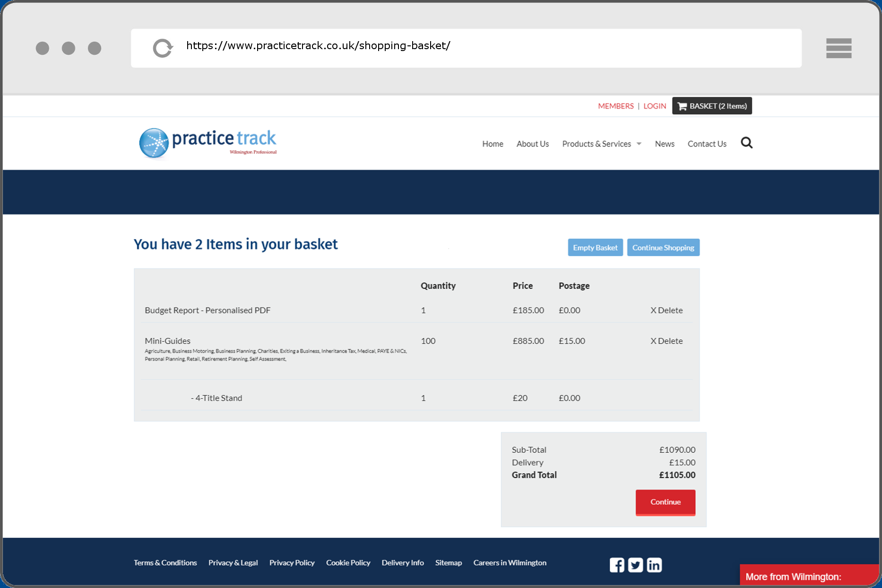This screenshot has height=588, width=882.
Task: Click the browser reload icon
Action: 163,48
